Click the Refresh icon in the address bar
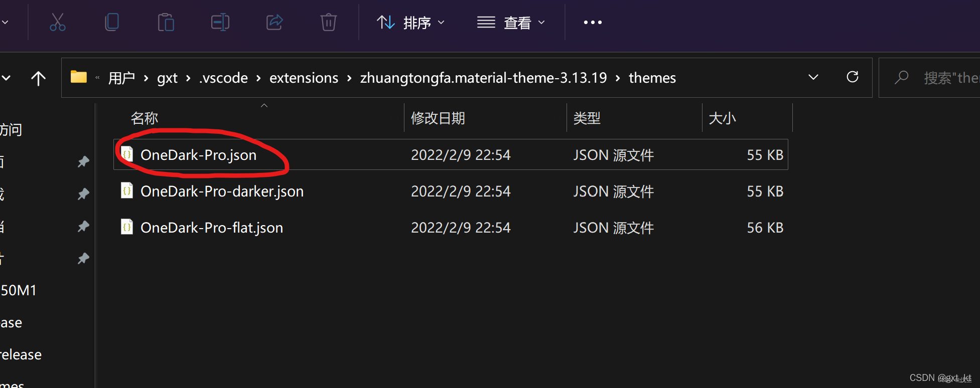980x388 pixels. (852, 77)
